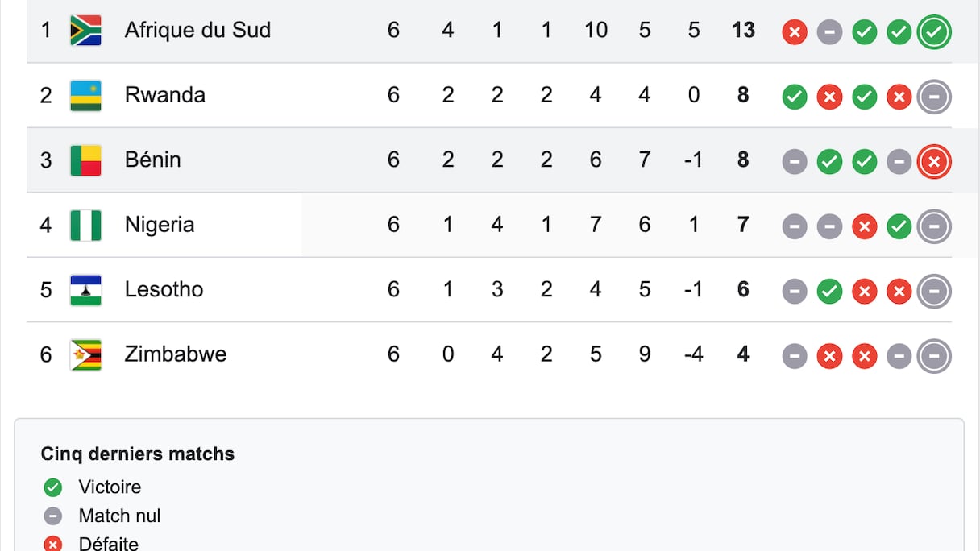Click Nigeria's green victory form icon
980x551 pixels.
[899, 227]
